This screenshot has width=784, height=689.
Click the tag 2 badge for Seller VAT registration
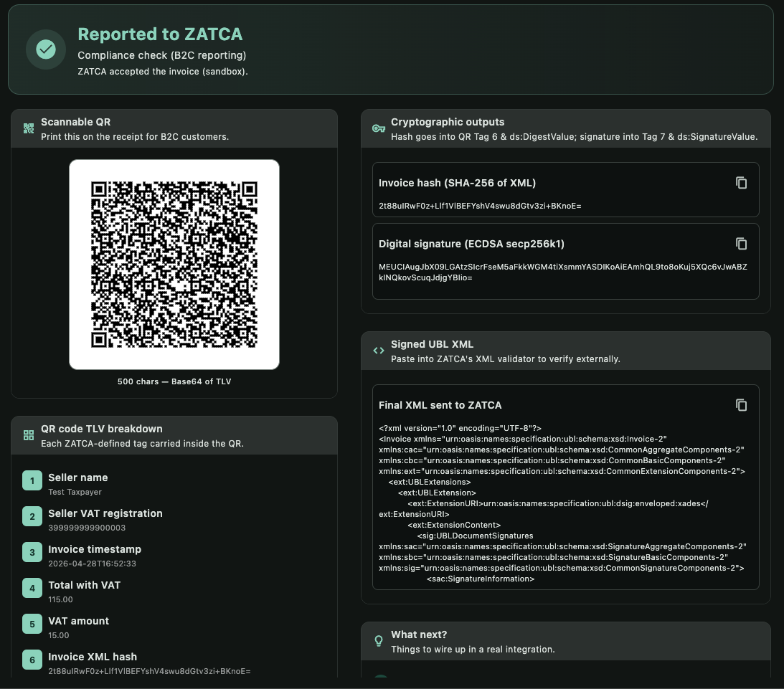pos(32,517)
